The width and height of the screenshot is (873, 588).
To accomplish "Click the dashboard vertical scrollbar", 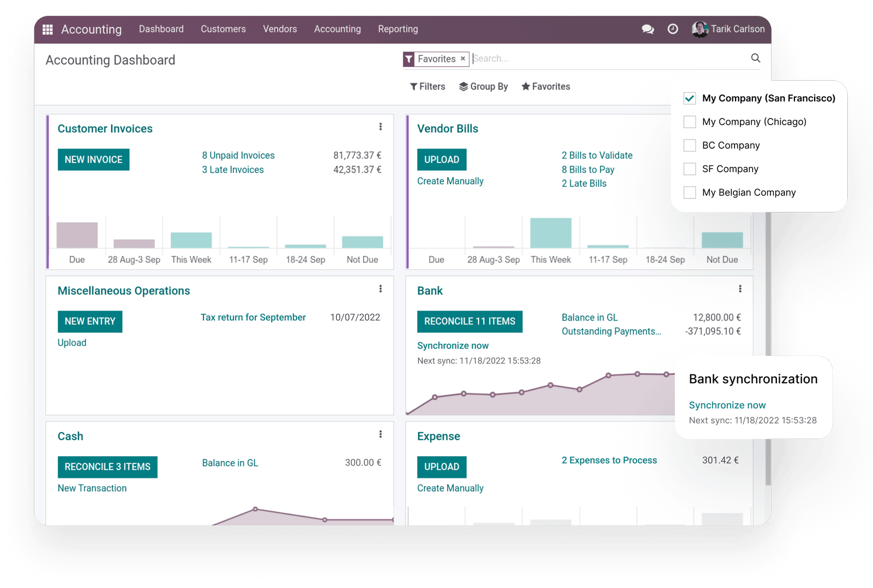I will click(x=768, y=349).
